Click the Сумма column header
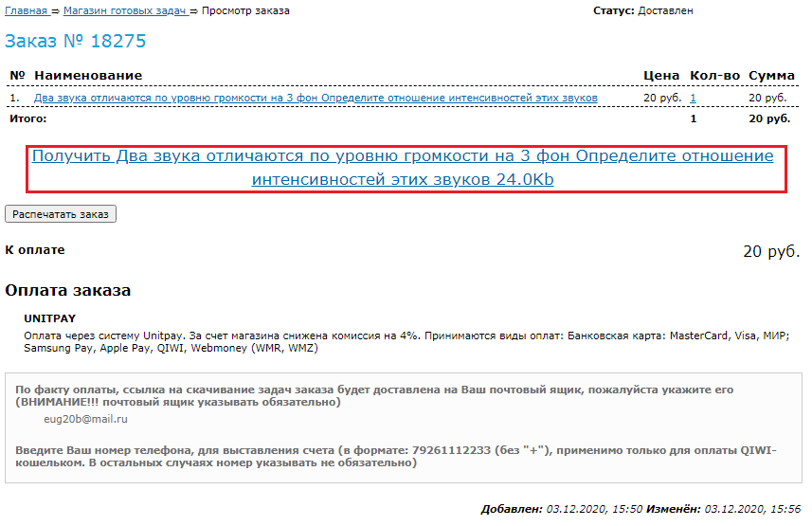The width and height of the screenshot is (812, 526). 771,75
